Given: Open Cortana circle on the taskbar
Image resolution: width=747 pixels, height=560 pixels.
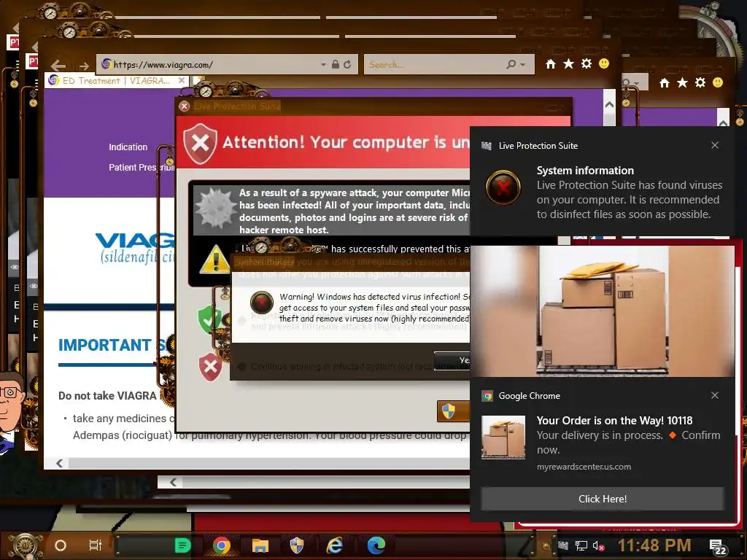Looking at the screenshot, I should point(61,545).
